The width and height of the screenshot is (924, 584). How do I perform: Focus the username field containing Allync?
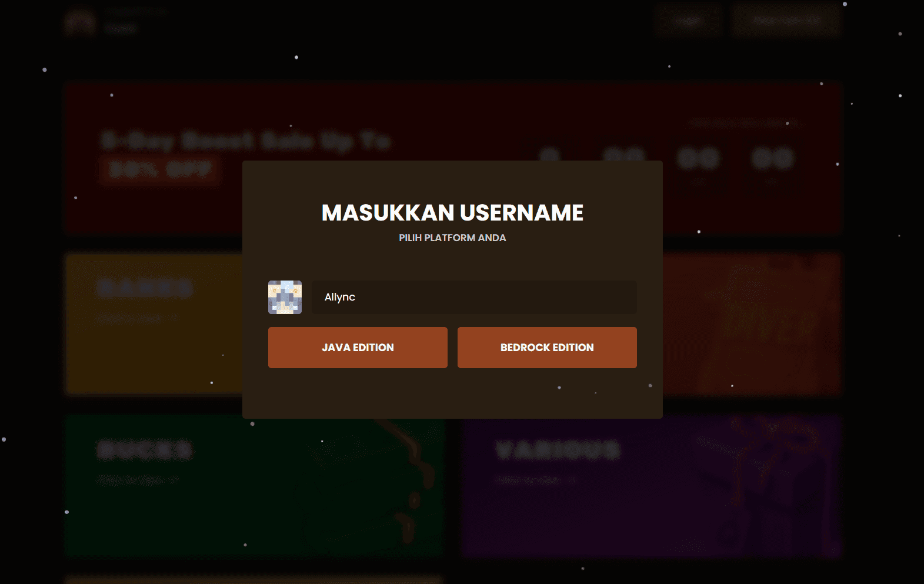(x=474, y=297)
